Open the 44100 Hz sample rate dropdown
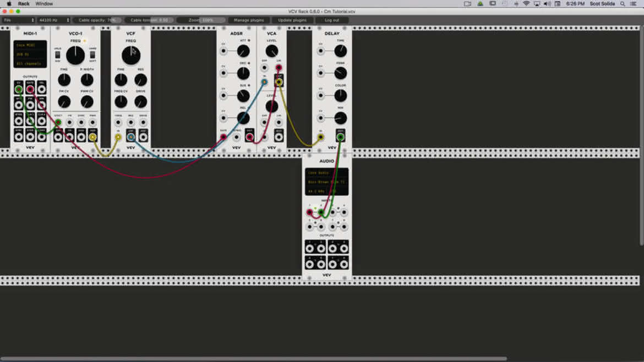644x362 pixels. click(54, 20)
